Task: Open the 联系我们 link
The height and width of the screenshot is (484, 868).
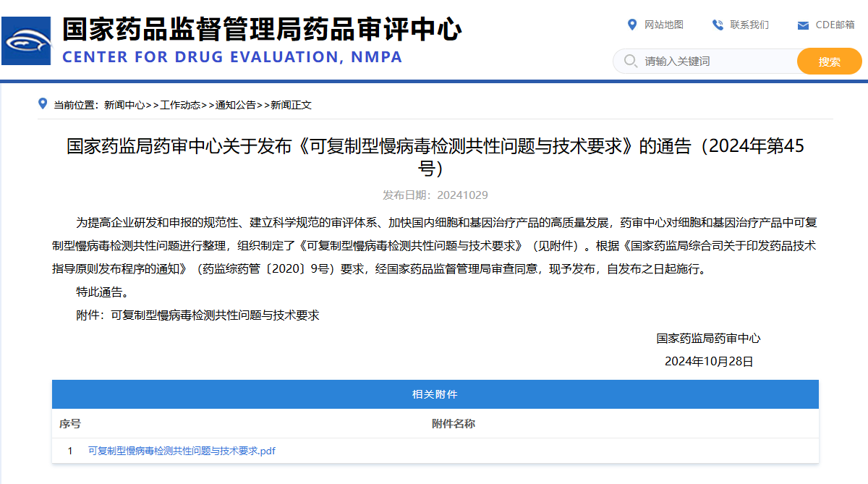Action: [x=749, y=25]
